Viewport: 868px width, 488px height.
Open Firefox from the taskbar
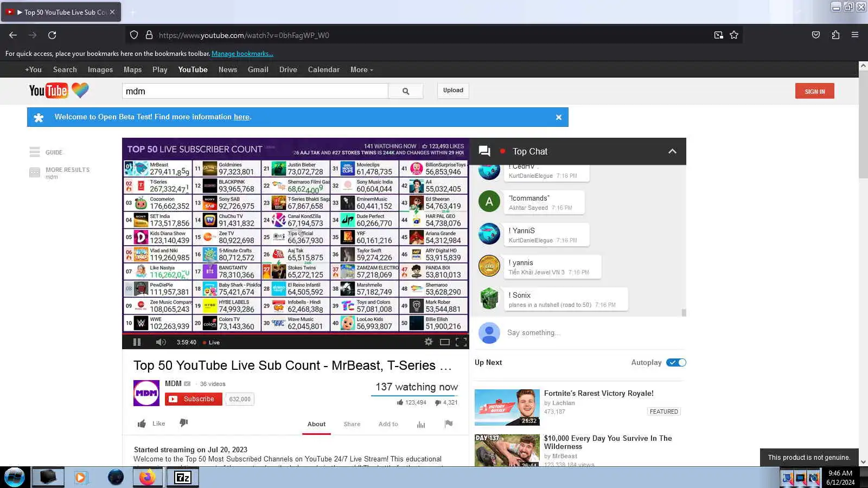(x=146, y=477)
